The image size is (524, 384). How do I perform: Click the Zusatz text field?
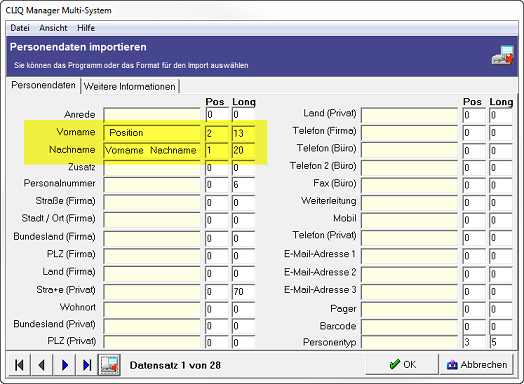(152, 167)
